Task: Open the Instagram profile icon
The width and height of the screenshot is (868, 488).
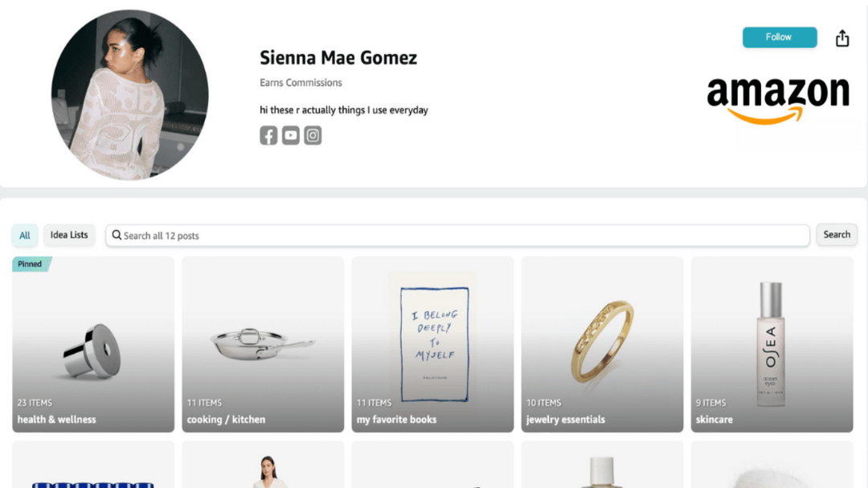Action: tap(313, 135)
